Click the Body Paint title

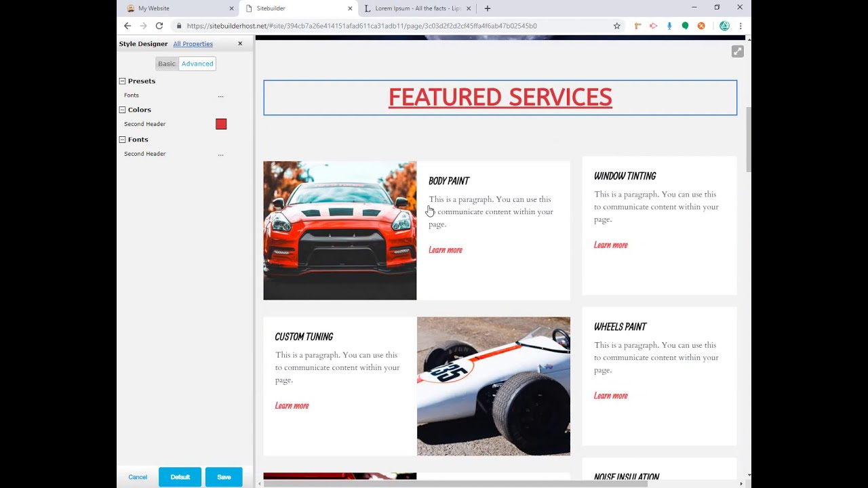449,181
